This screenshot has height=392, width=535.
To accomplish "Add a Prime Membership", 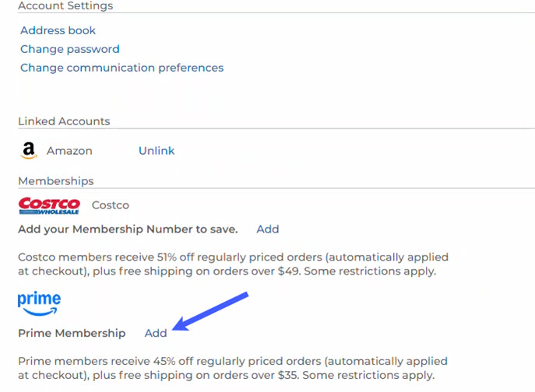I will (156, 333).
